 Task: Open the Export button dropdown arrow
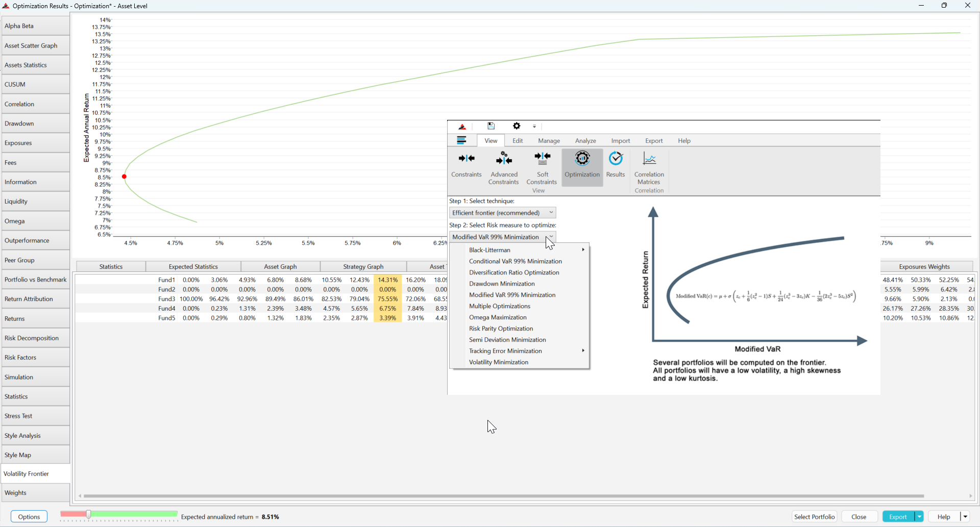918,516
